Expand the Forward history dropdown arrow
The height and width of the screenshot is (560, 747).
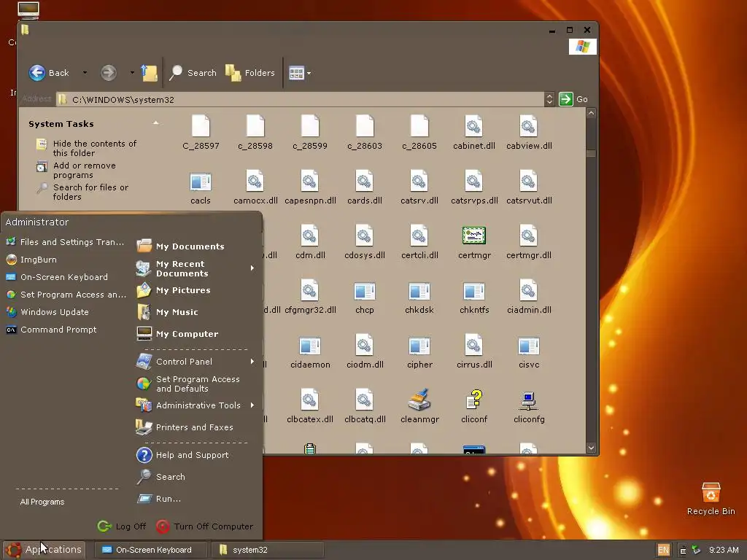(132, 73)
